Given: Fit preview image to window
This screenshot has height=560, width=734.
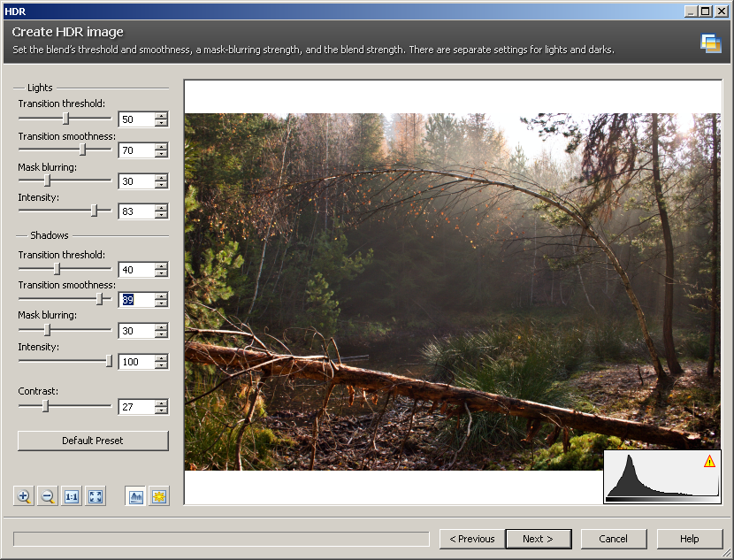Looking at the screenshot, I should (96, 496).
